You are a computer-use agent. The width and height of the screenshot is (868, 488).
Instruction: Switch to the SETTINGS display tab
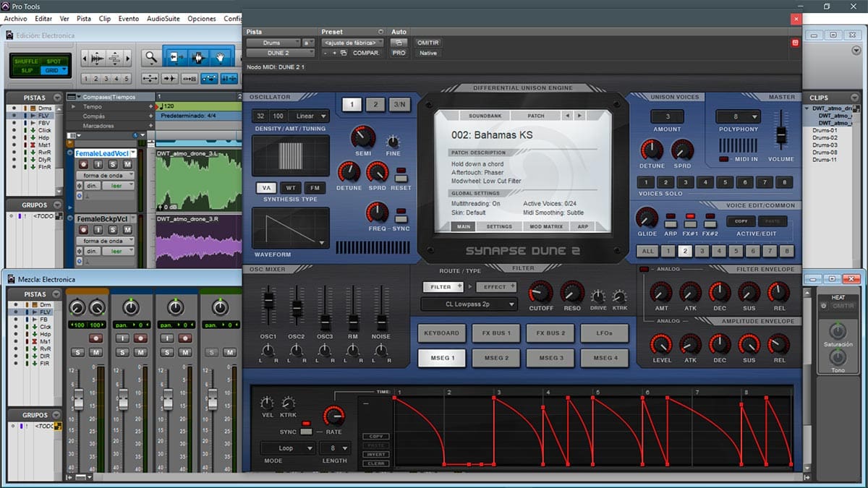tap(499, 226)
